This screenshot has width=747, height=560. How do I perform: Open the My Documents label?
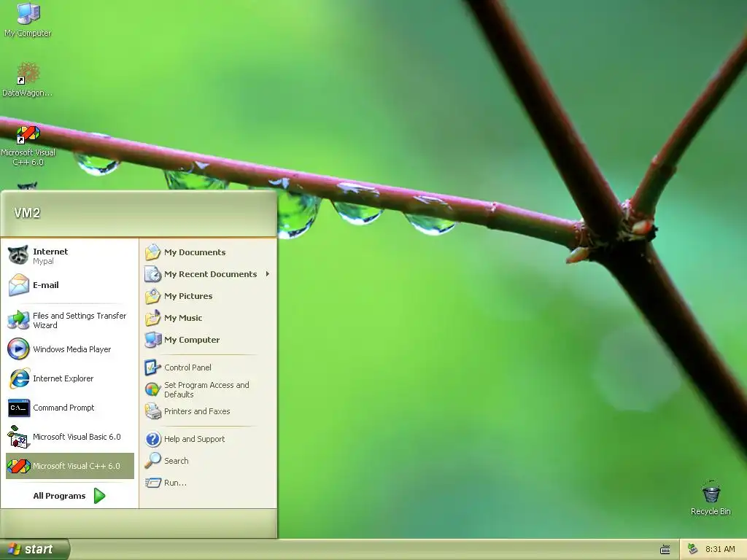pos(195,252)
